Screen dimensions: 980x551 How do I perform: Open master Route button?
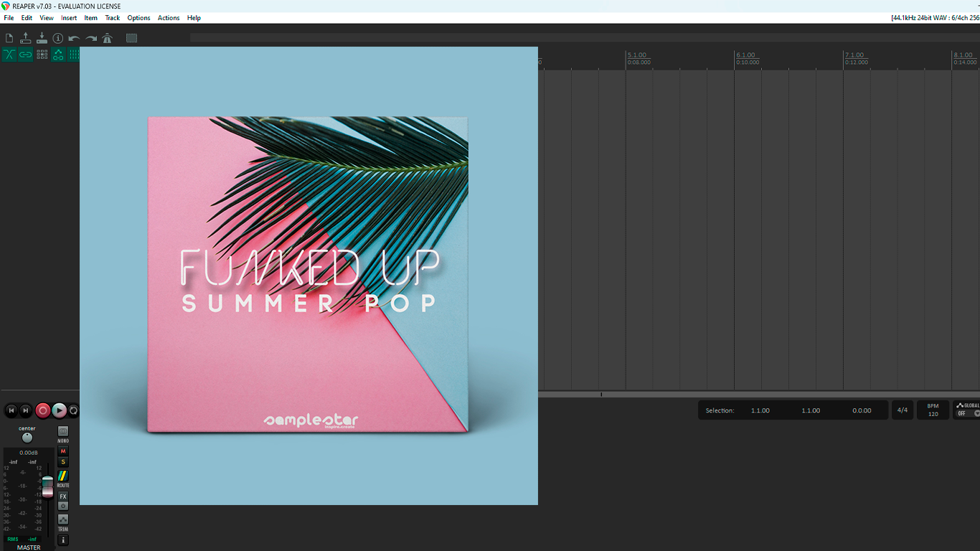click(63, 476)
